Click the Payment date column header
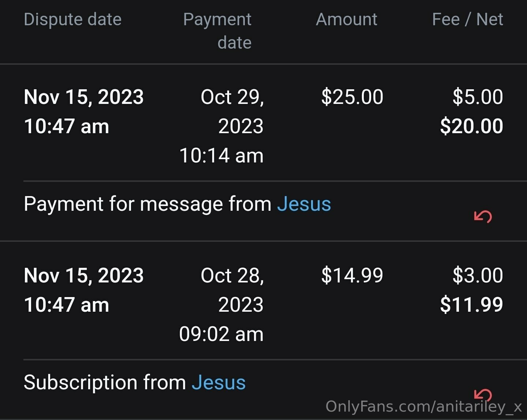Image resolution: width=527 pixels, height=420 pixels. (217, 31)
